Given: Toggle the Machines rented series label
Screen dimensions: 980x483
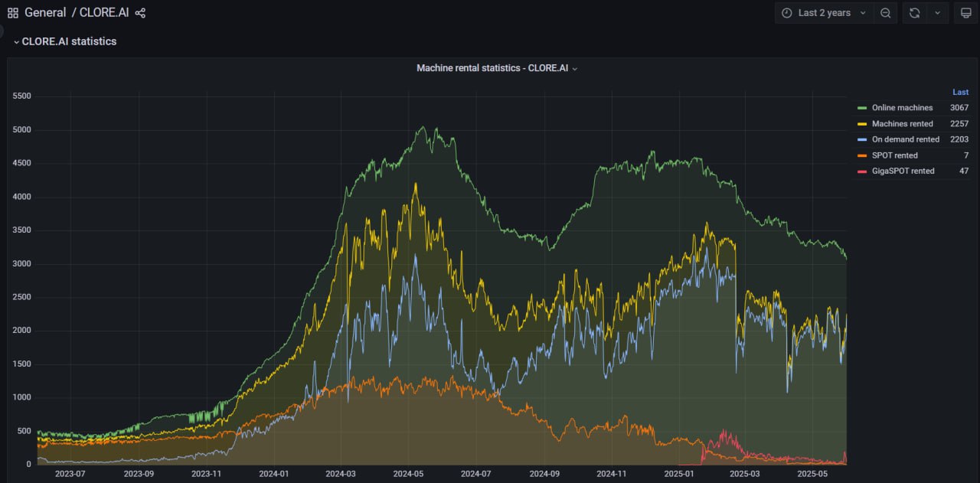Looking at the screenshot, I should [x=903, y=124].
